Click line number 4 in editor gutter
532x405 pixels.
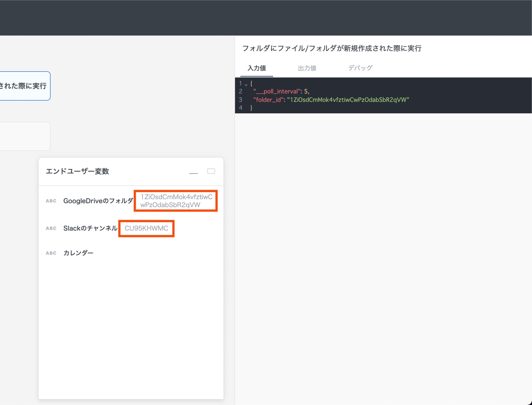tap(240, 108)
